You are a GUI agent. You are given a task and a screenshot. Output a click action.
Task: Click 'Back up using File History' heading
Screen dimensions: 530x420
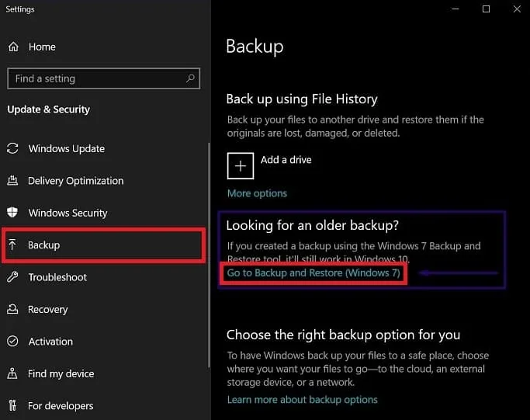tap(302, 99)
